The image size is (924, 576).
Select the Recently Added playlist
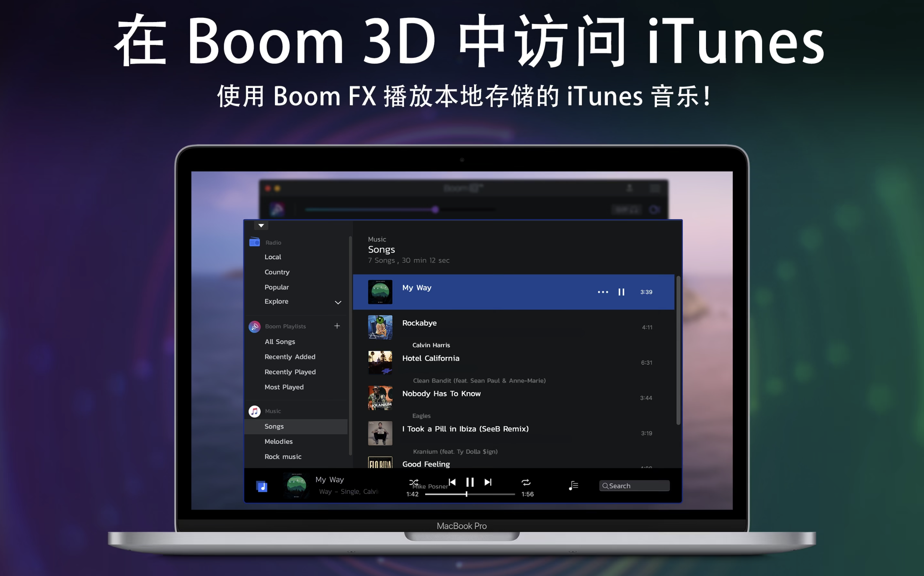pyautogui.click(x=290, y=356)
